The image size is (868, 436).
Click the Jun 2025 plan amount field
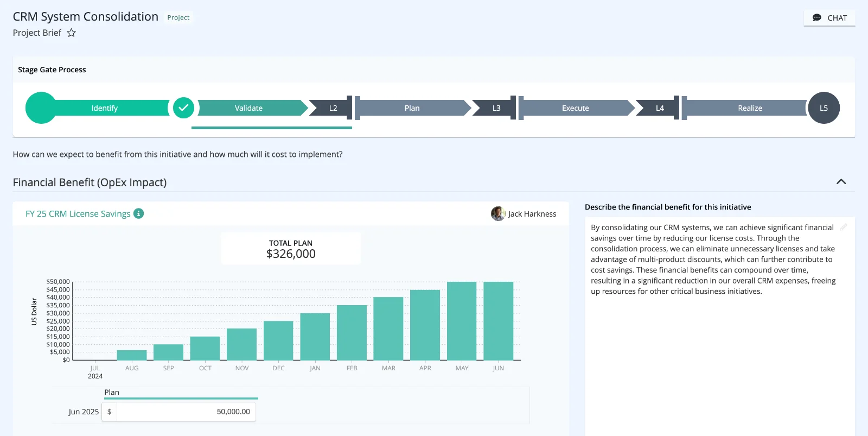click(x=186, y=412)
